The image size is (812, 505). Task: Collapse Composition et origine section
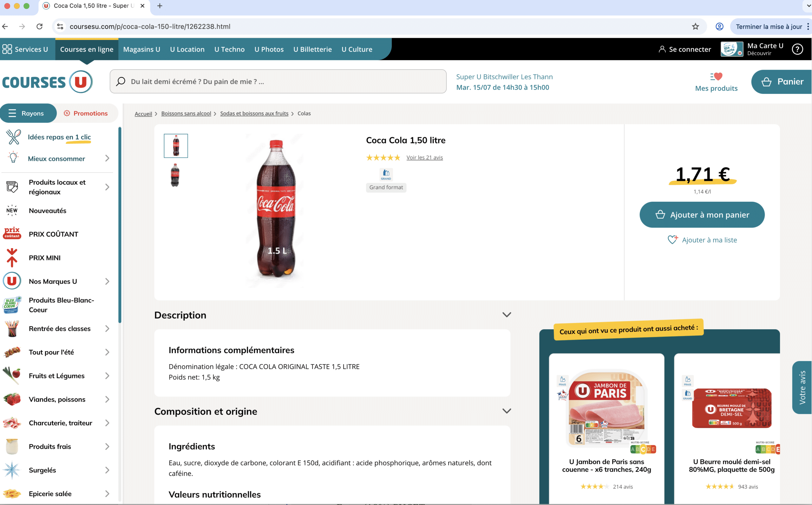pos(507,411)
